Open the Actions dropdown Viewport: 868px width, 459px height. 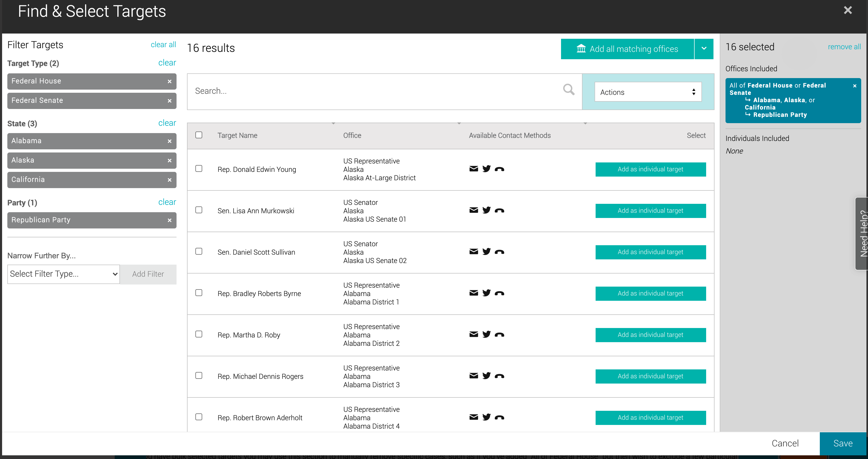pos(648,92)
